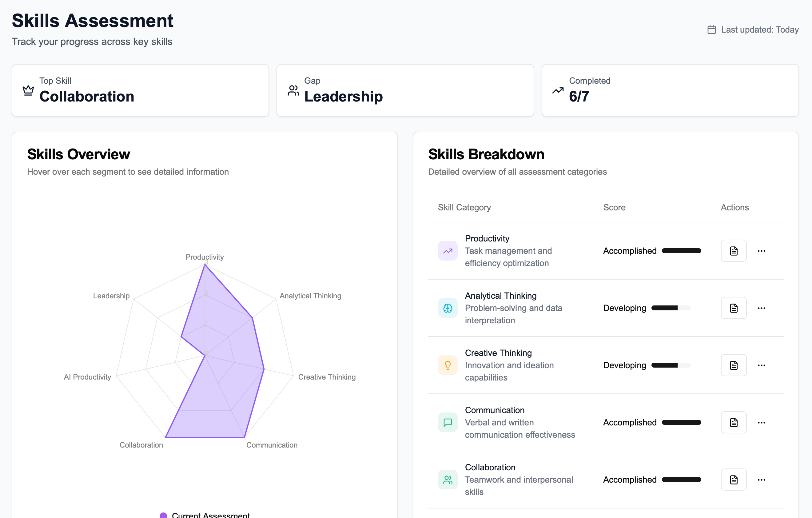The width and height of the screenshot is (812, 518).
Task: Click the Gap Leadership summary card
Action: [x=405, y=90]
